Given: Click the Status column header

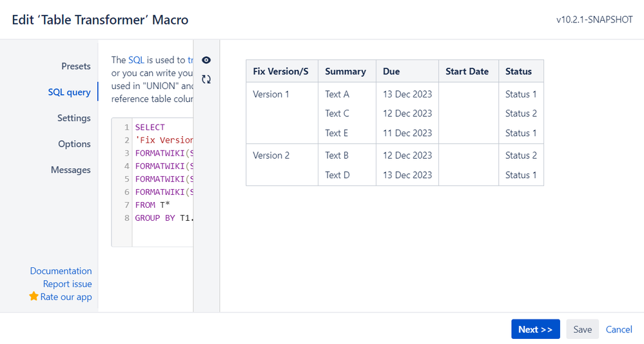Looking at the screenshot, I should click(518, 71).
